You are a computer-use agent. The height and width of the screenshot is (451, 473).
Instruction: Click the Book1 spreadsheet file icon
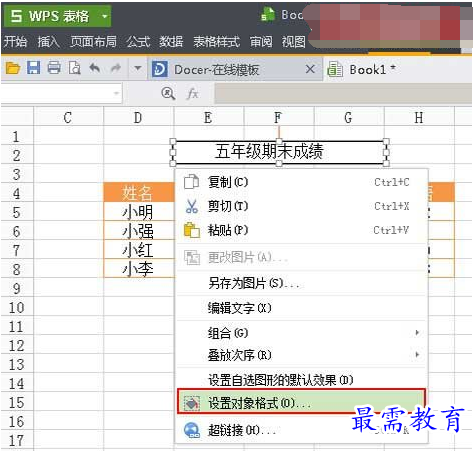pos(335,70)
